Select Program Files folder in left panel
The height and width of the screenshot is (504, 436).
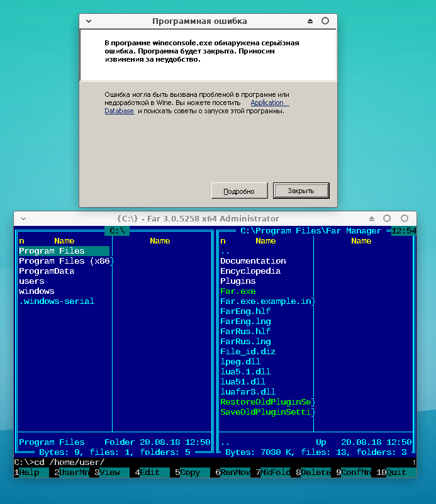click(64, 251)
